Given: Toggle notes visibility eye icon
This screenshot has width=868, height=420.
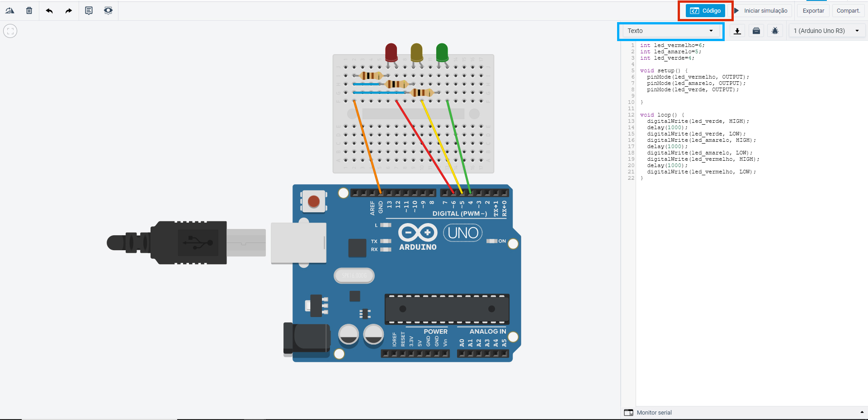Looking at the screenshot, I should point(108,10).
